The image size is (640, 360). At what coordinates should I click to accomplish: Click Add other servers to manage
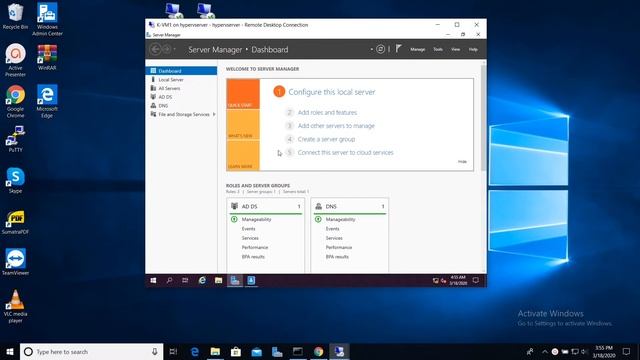(336, 126)
